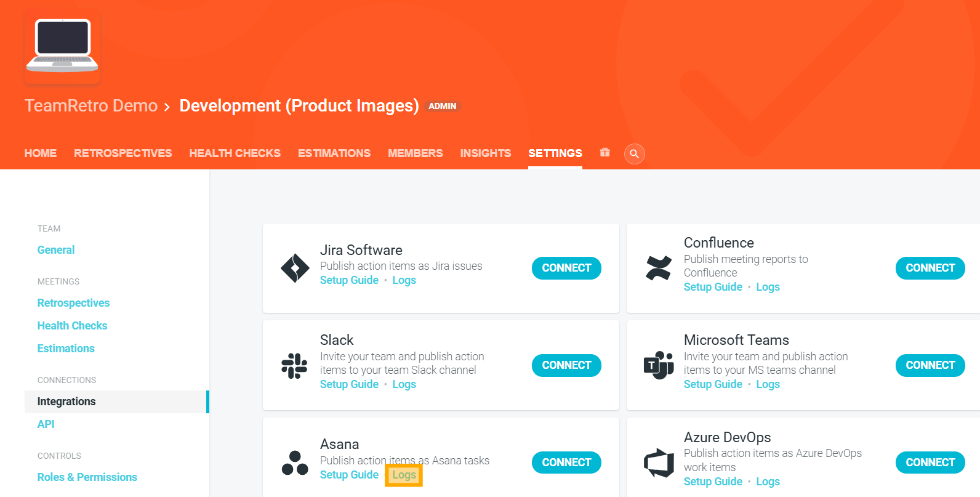Open the Confluence Setup Guide
The width and height of the screenshot is (980, 497).
click(x=713, y=287)
